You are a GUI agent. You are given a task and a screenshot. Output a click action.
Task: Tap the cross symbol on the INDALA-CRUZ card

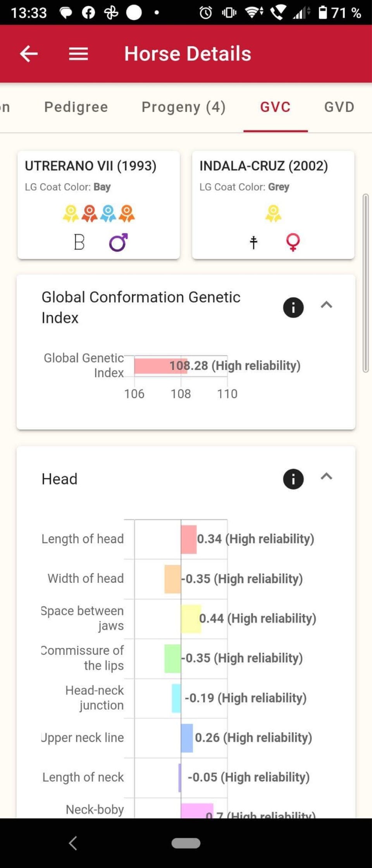(253, 242)
